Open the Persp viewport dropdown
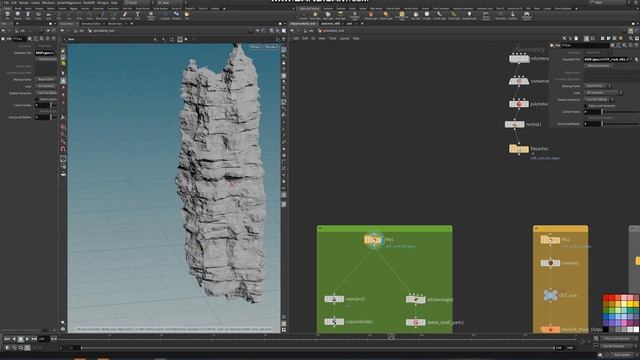Screen dimensions: 640x360 tap(256, 47)
